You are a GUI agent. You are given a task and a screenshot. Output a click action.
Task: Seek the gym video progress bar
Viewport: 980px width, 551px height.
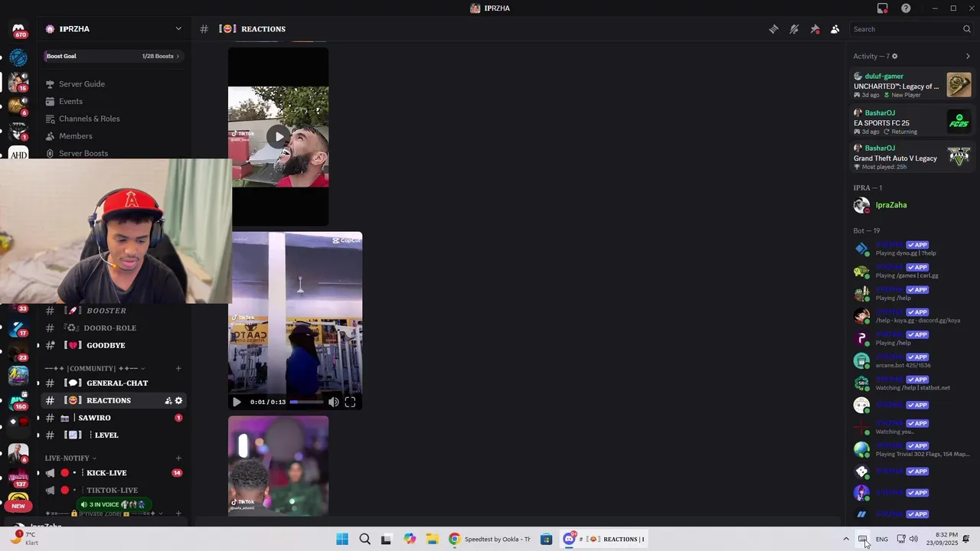306,402
